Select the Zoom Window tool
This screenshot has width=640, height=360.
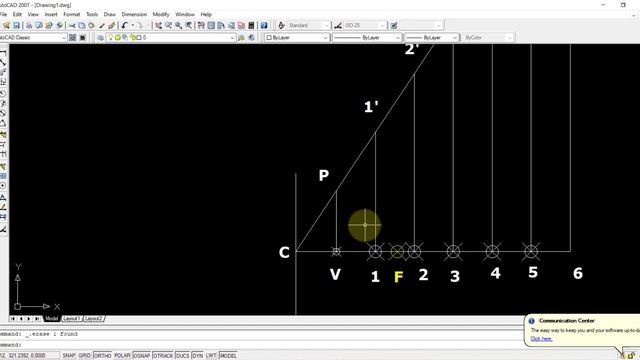pos(178,25)
